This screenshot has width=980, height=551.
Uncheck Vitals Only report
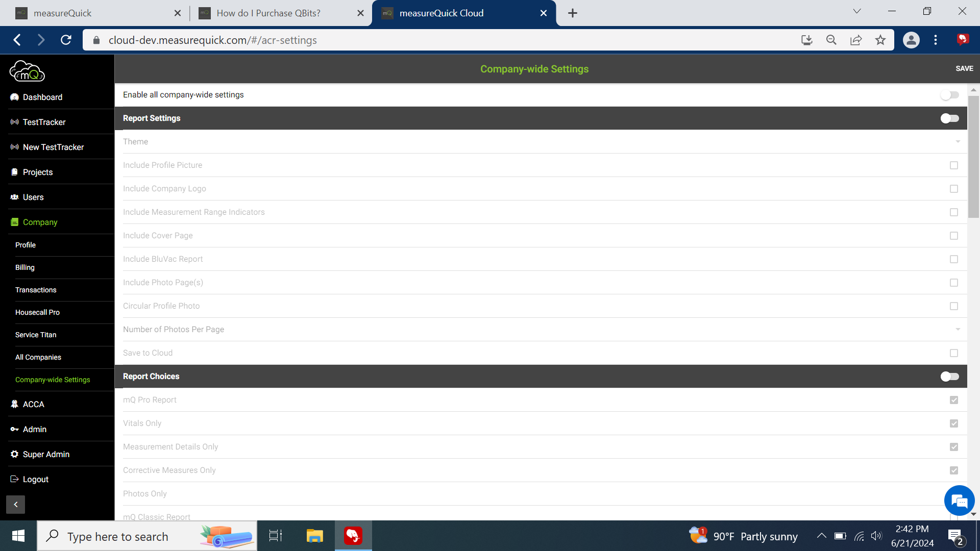pos(954,423)
